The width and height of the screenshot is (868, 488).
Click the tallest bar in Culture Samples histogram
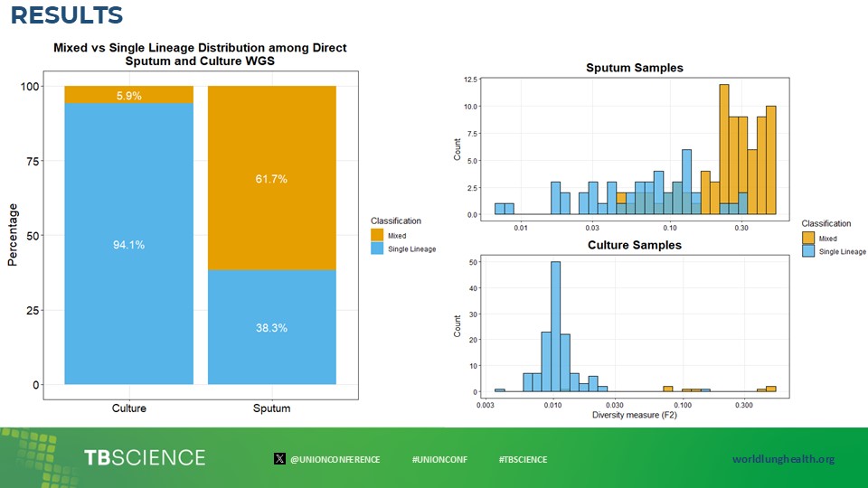555,326
